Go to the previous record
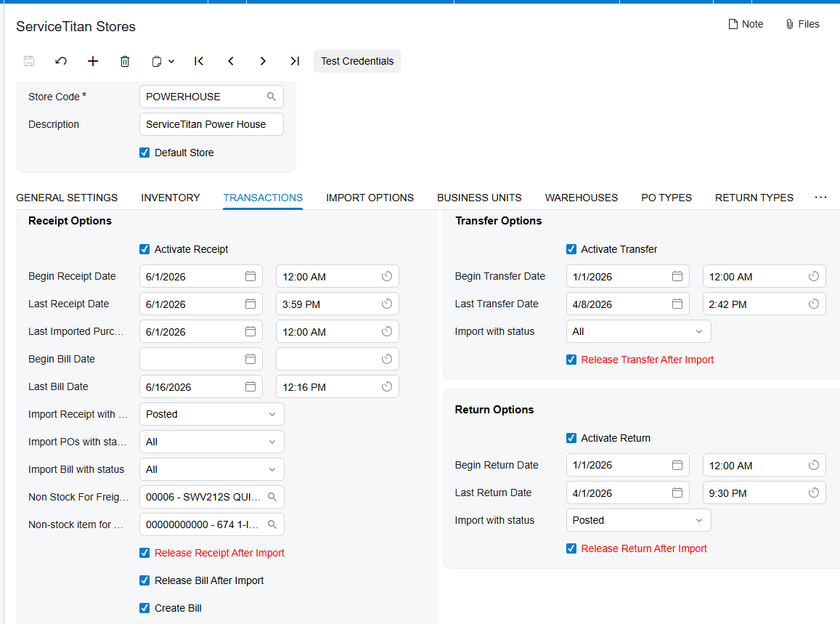Image resolution: width=840 pixels, height=624 pixels. (x=231, y=61)
